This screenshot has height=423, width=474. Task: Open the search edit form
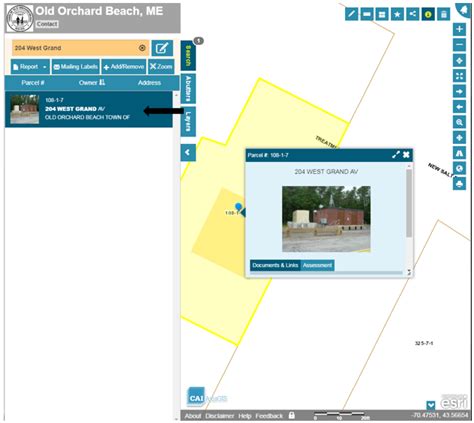pos(162,48)
